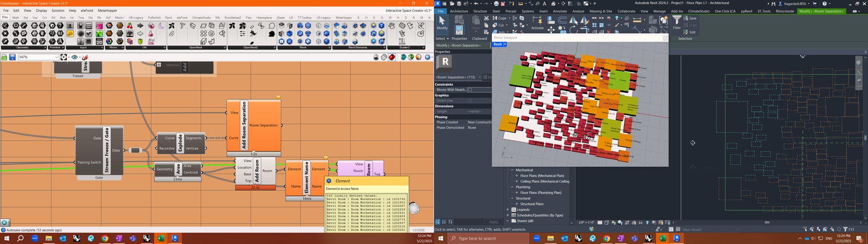Switch to the Pufferfish tab in Grasshopper

[154, 18]
